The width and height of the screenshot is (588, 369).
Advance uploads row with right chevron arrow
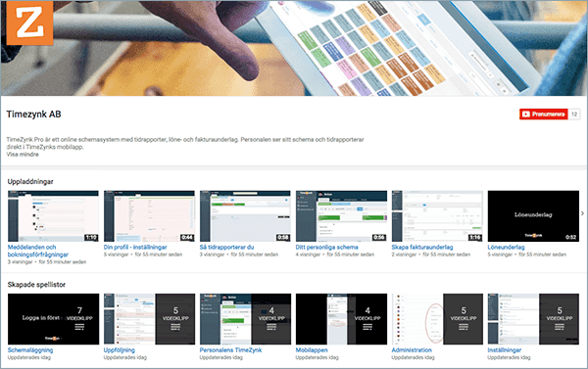tap(582, 213)
